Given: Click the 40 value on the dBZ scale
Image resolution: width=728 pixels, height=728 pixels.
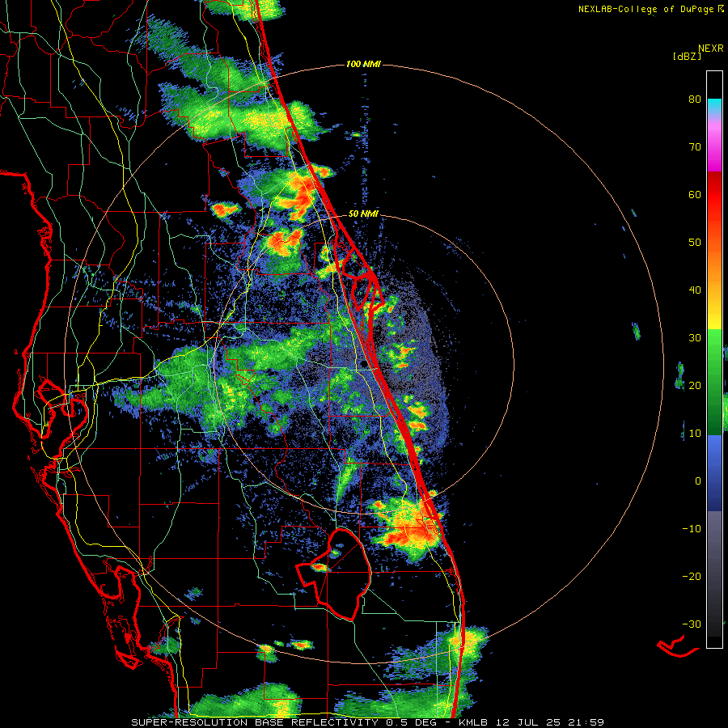Looking at the screenshot, I should [695, 290].
